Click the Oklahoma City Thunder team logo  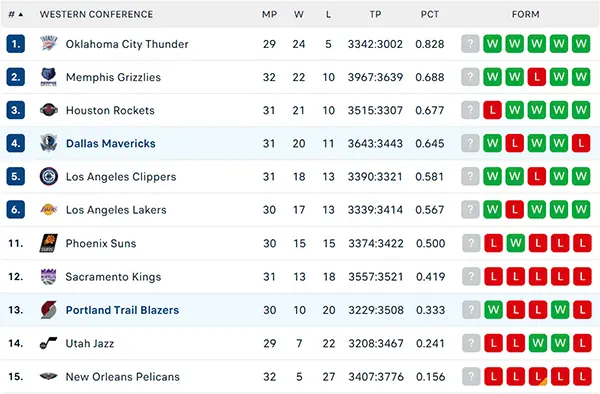[49, 44]
